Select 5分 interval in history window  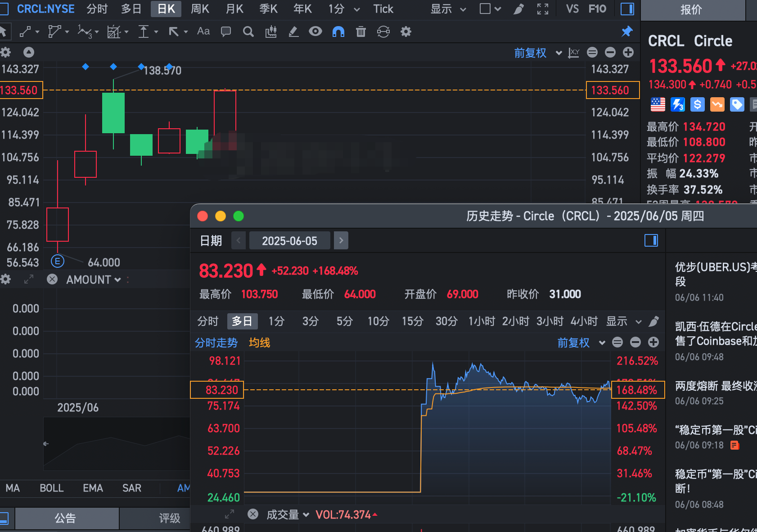344,321
